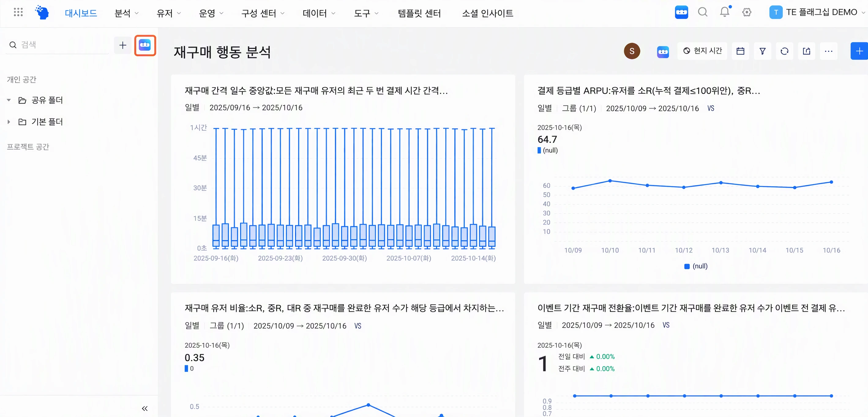The height and width of the screenshot is (417, 868).
Task: Open the 도구 dropdown menu
Action: point(366,13)
